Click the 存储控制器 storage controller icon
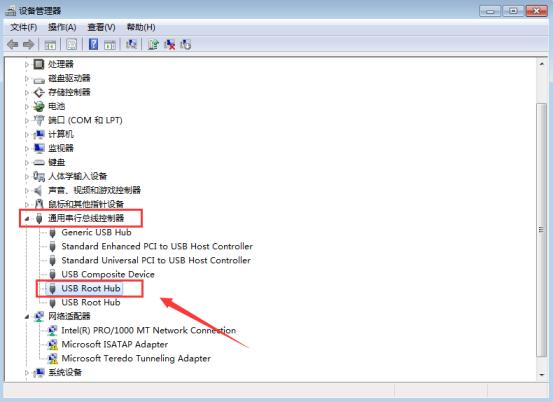Viewport: 553px width, 402px height. pyautogui.click(x=39, y=92)
